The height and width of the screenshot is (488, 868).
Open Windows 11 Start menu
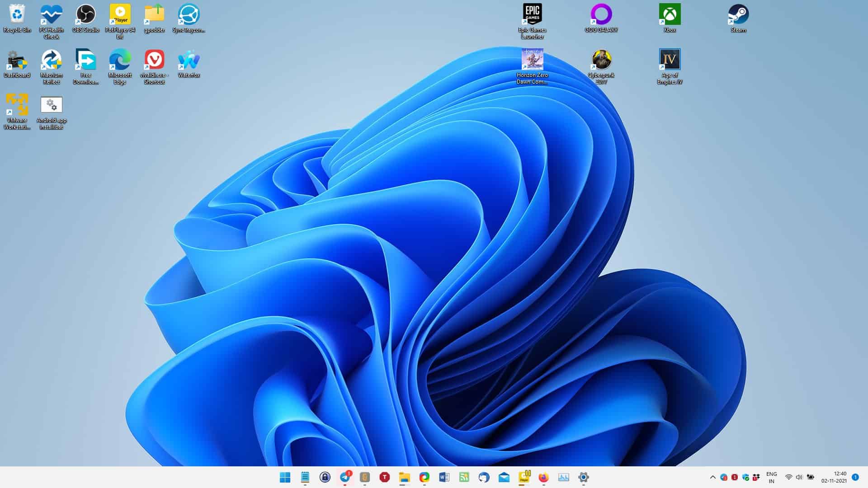[x=284, y=477]
